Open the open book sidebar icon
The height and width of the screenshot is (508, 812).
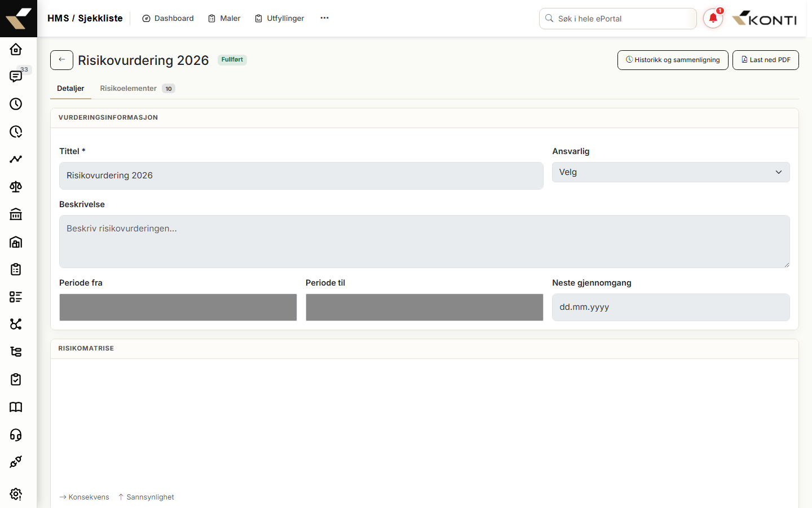(16, 407)
